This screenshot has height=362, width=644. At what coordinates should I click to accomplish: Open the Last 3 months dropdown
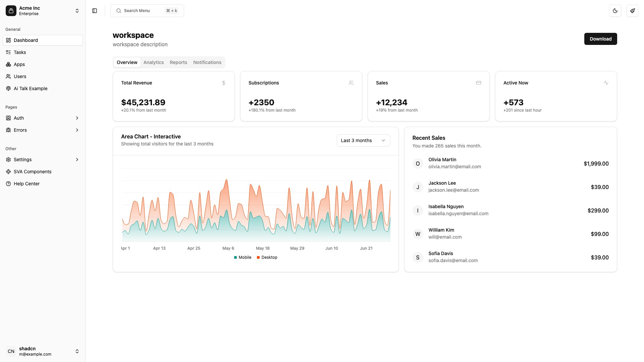pyautogui.click(x=363, y=140)
